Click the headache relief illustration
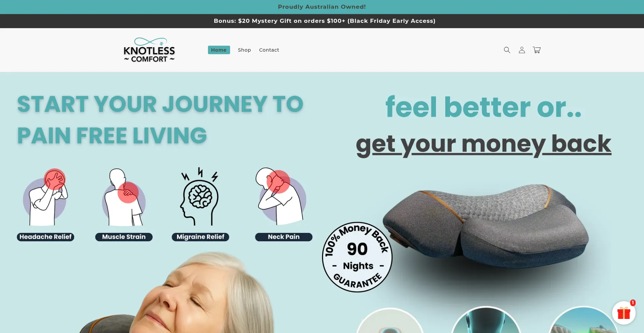 tap(45, 197)
